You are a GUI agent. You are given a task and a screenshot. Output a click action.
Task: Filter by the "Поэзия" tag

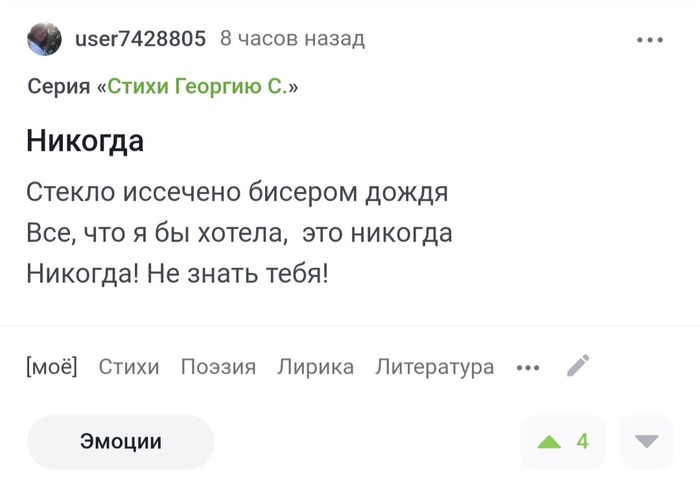pos(218,367)
